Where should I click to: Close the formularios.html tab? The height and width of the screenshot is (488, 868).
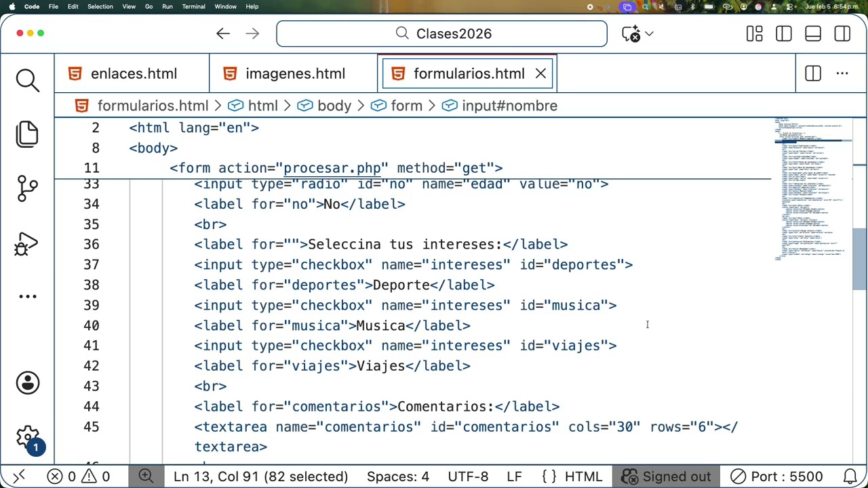[x=540, y=73]
